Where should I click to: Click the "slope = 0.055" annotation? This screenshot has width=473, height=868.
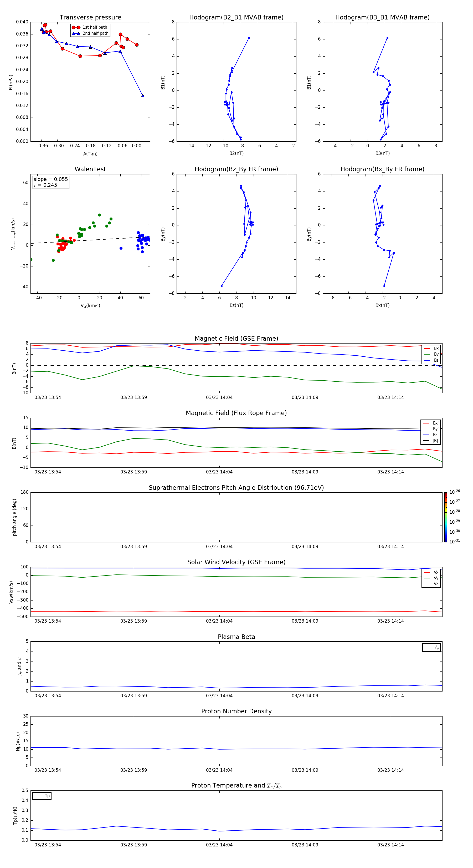pos(50,179)
